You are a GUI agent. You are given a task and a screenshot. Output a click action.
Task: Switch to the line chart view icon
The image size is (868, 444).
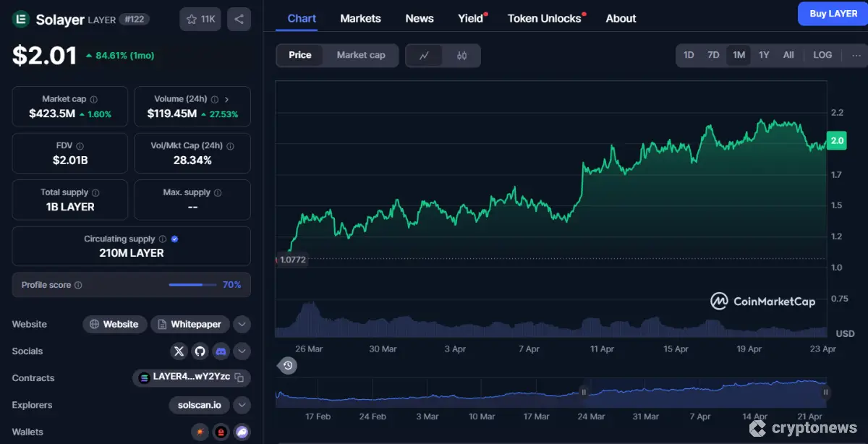click(425, 56)
